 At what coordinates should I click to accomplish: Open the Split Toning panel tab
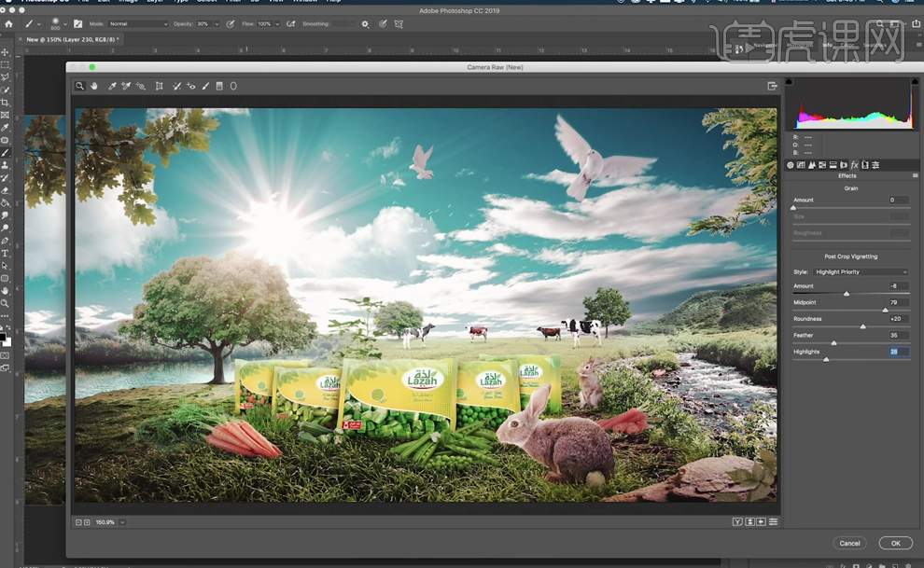(x=833, y=165)
